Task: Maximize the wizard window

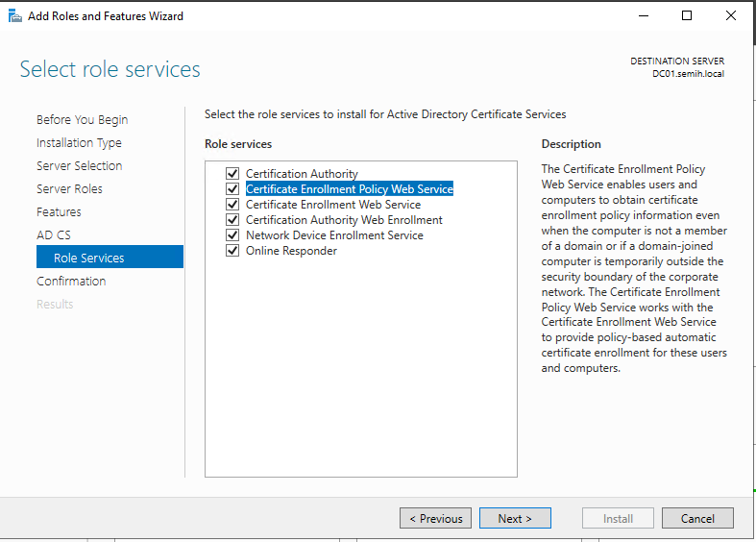Action: point(686,15)
